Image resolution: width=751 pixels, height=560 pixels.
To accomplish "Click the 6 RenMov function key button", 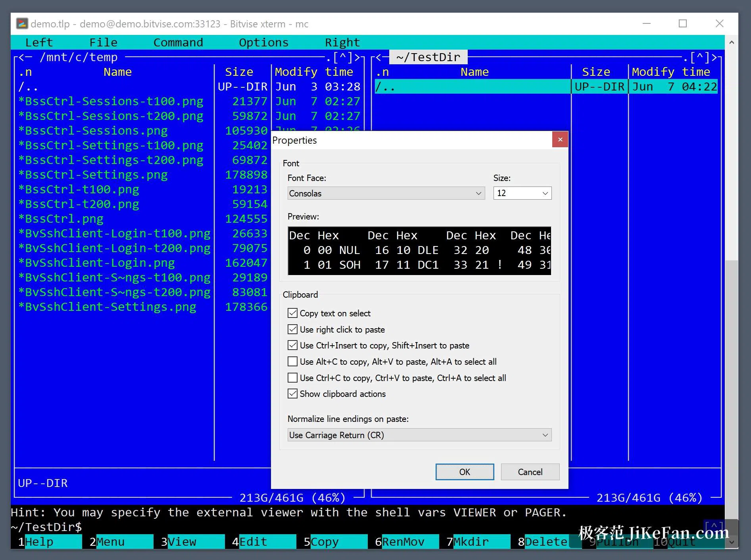I will point(407,542).
